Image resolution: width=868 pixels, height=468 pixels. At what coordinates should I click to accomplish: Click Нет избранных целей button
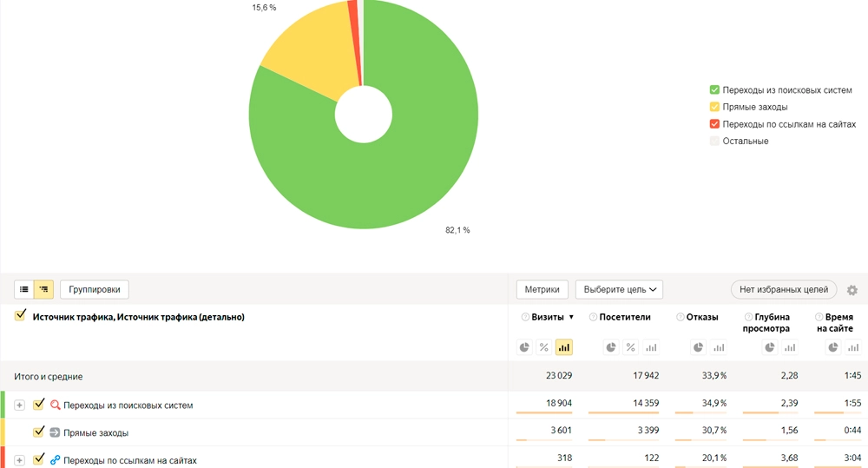[x=783, y=290]
